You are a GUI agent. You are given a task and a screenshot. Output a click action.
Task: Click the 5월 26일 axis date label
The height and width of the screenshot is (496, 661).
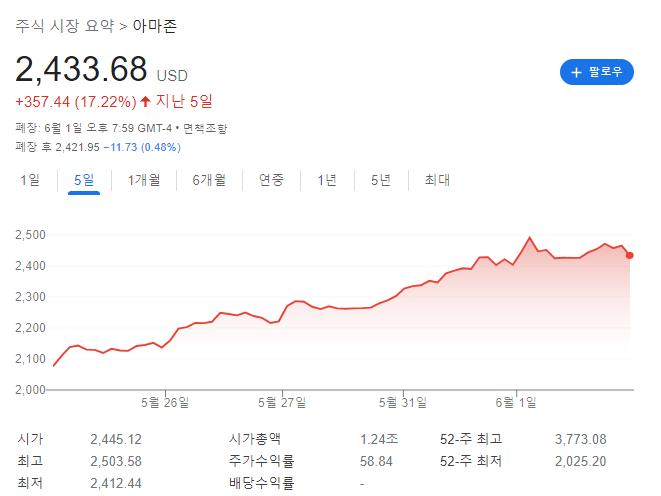165,402
